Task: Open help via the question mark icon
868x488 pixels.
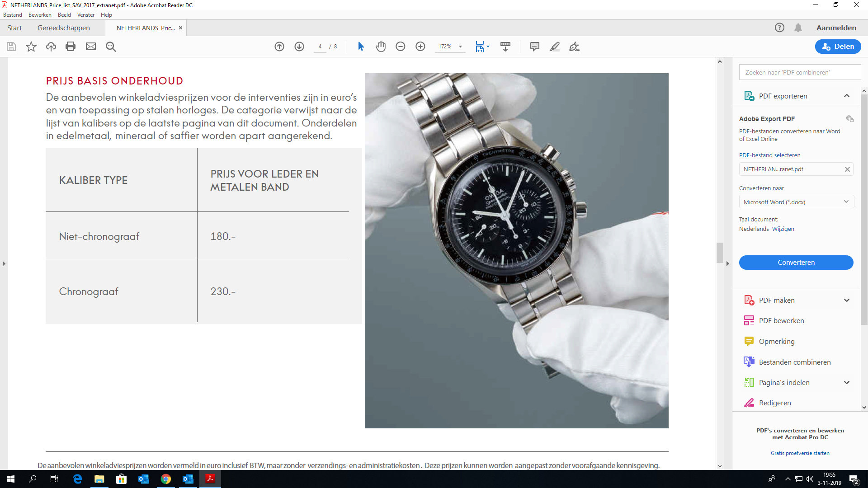Action: coord(779,28)
